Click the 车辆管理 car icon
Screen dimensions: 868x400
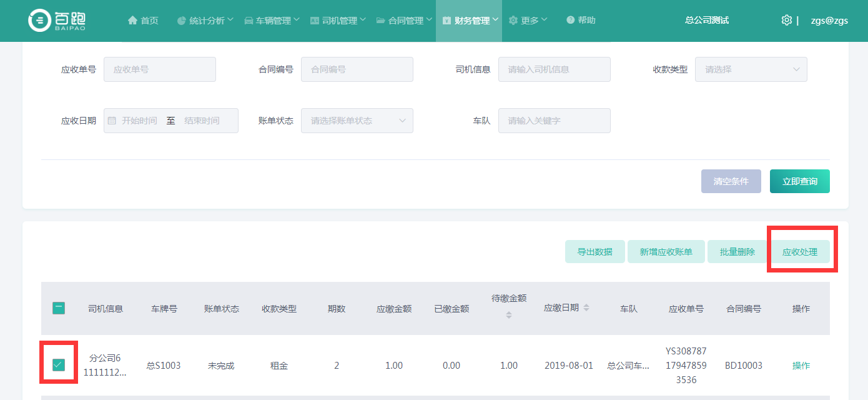[x=249, y=21]
